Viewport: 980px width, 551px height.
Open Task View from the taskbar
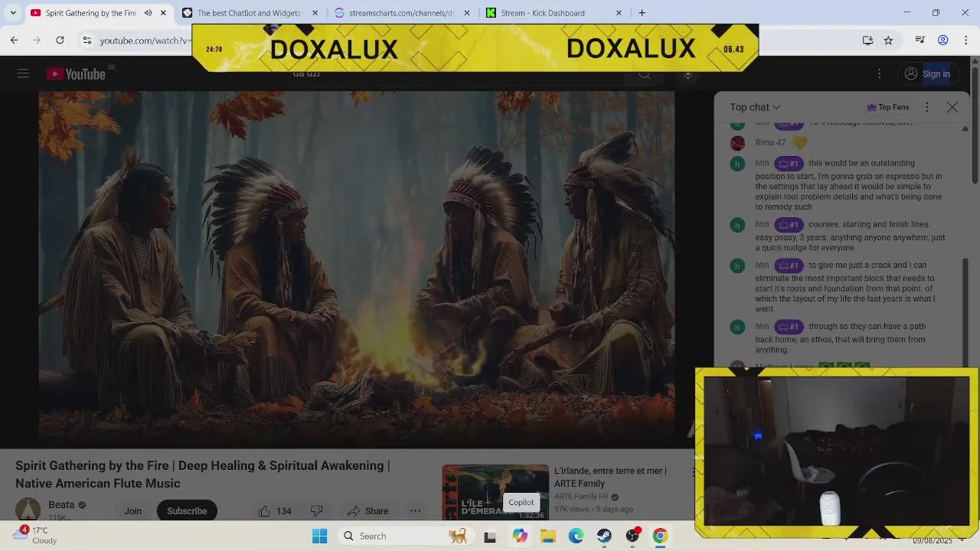pos(490,536)
